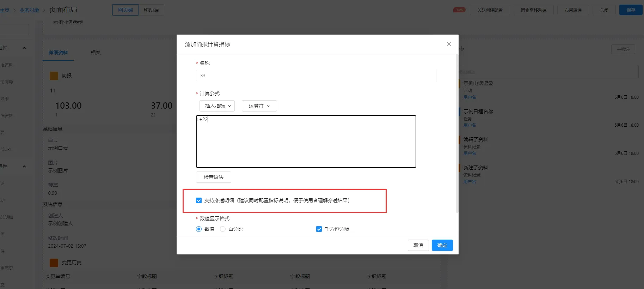Toggle the 千分位分隔 checkbox
The width and height of the screenshot is (644, 289).
319,229
